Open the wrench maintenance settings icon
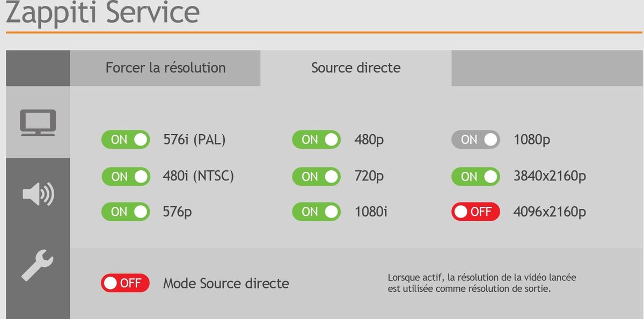The height and width of the screenshot is (319, 644). tap(38, 265)
